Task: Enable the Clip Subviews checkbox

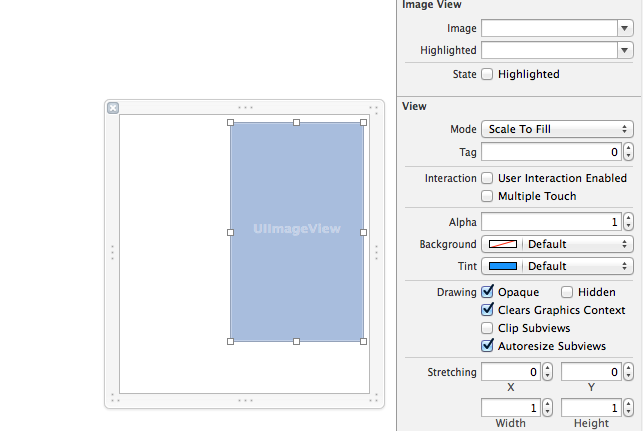Action: coord(487,328)
